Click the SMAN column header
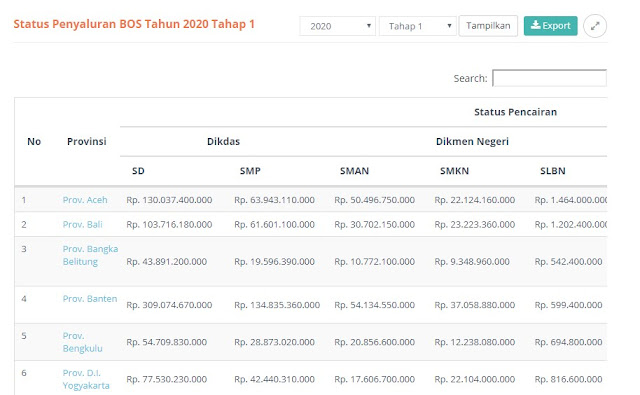 point(354,171)
